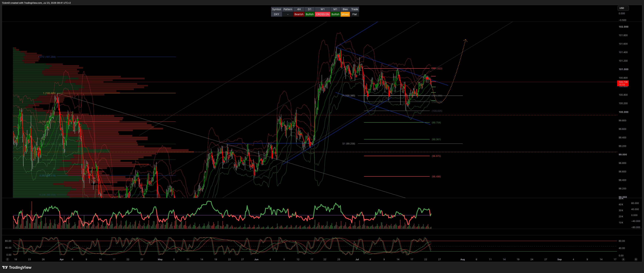Click the 4H column header

tap(299, 9)
